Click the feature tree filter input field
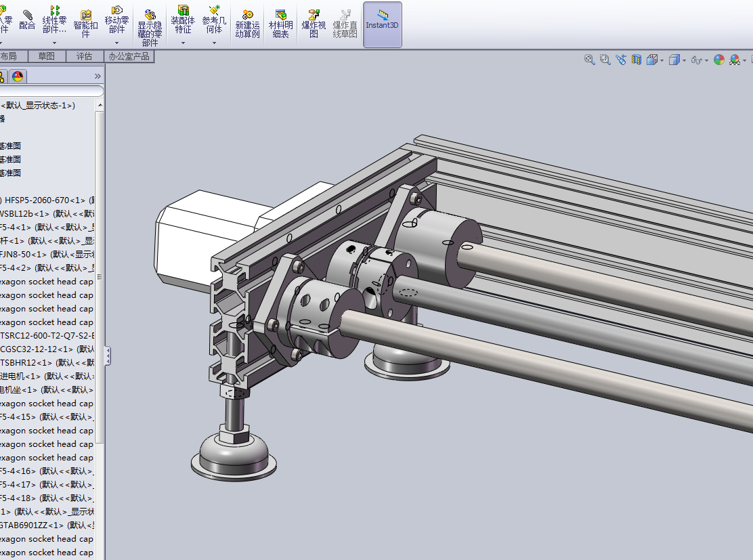The image size is (753, 560). pyautogui.click(x=51, y=91)
